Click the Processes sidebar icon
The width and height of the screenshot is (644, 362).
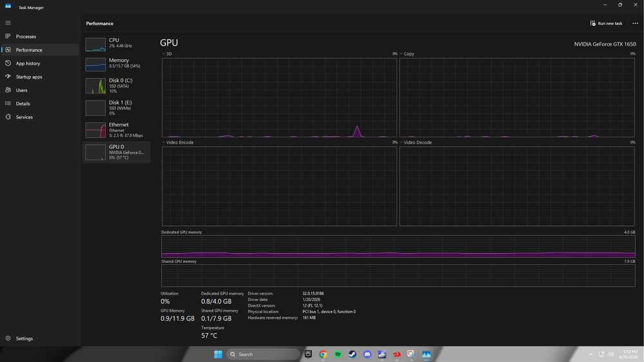pyautogui.click(x=8, y=36)
